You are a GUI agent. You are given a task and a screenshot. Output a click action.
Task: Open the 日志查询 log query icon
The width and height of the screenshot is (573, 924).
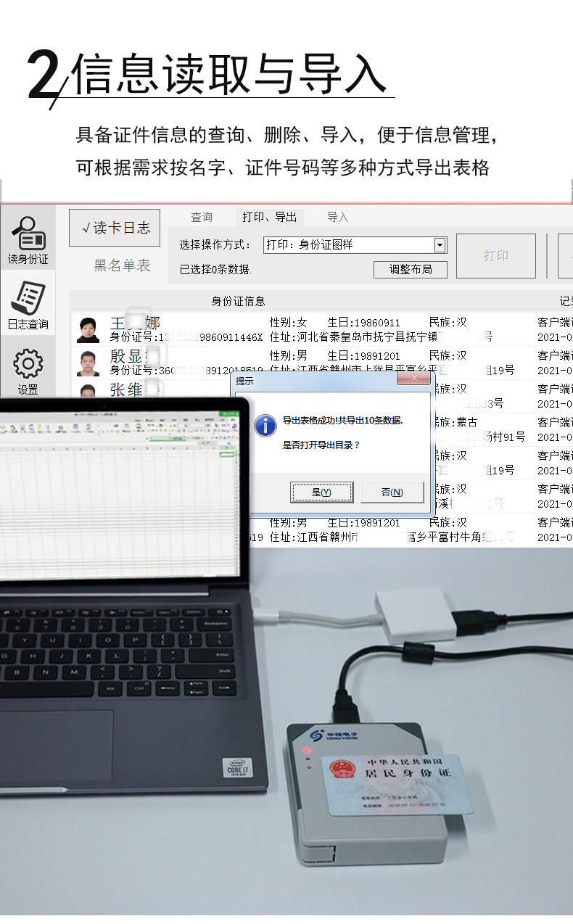click(x=28, y=305)
